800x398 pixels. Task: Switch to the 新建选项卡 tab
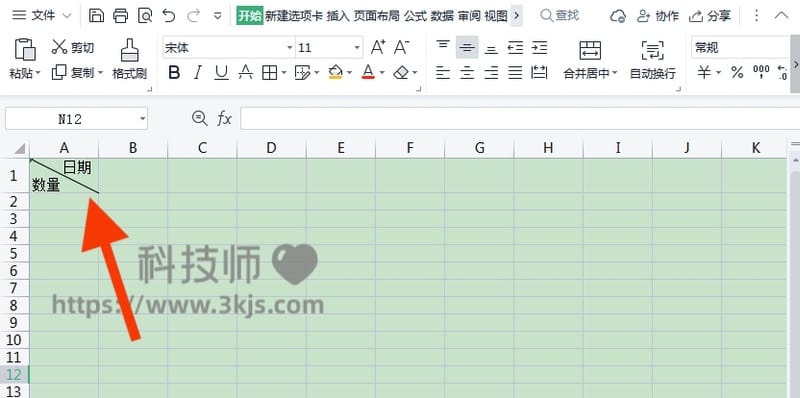(x=293, y=16)
